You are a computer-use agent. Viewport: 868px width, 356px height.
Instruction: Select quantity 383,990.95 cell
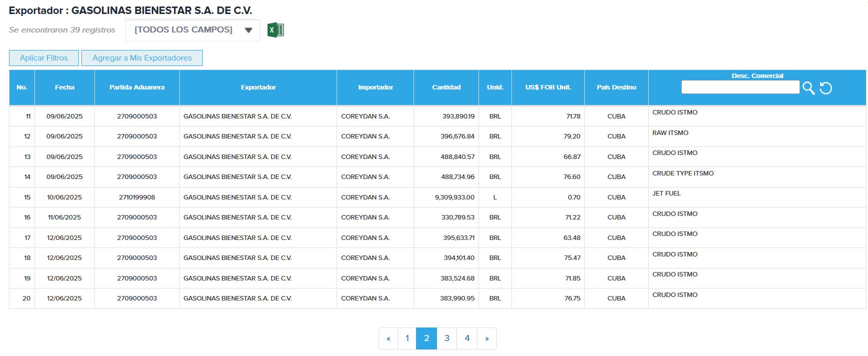[446, 298]
